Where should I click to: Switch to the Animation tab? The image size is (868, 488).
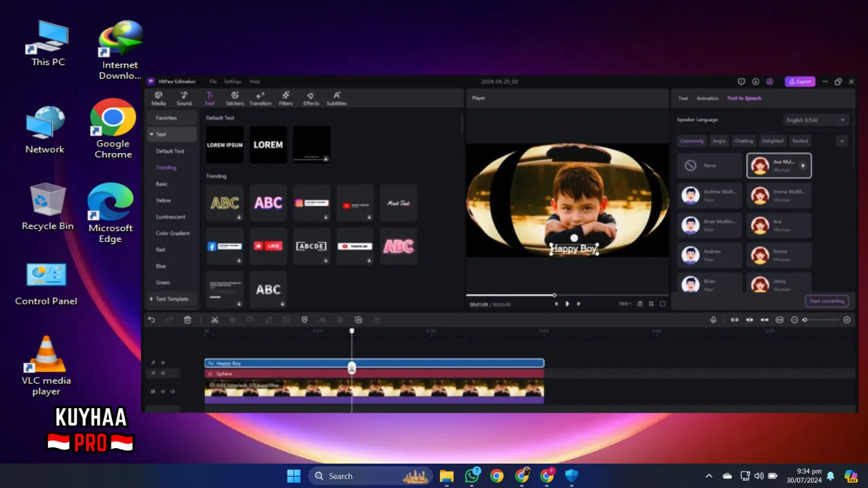(x=707, y=98)
